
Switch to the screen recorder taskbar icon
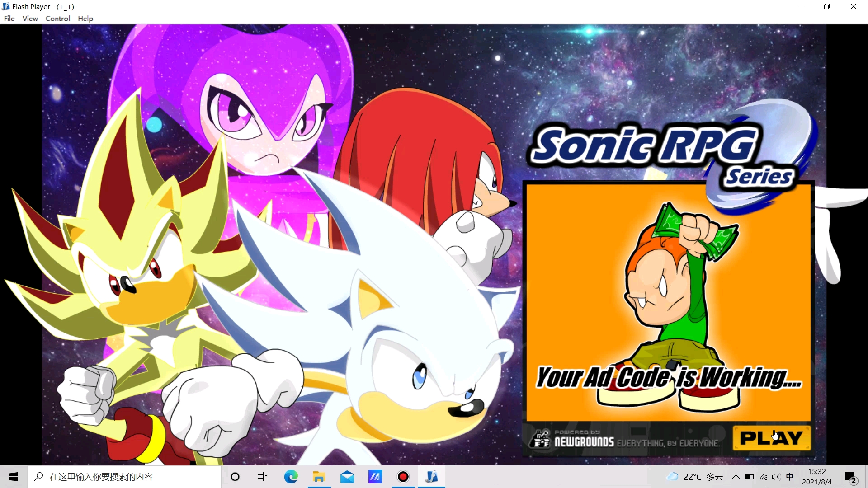coord(403,477)
